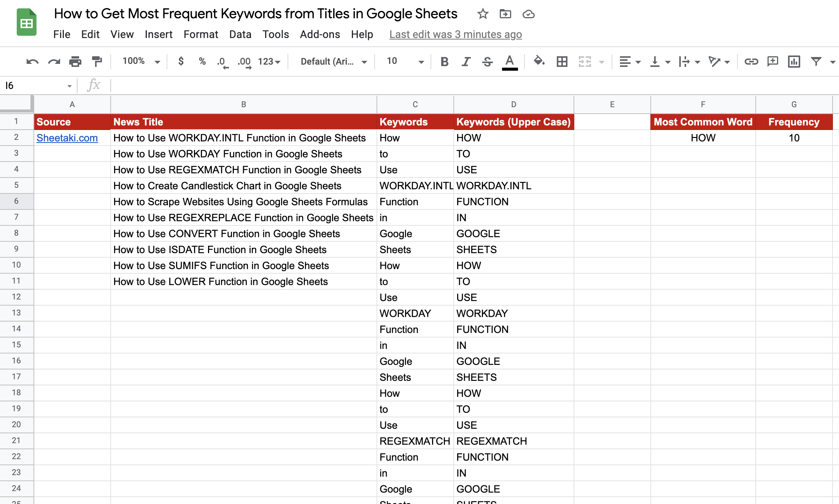Open the Fill color bucket icon
This screenshot has width=839, height=504.
tap(539, 61)
